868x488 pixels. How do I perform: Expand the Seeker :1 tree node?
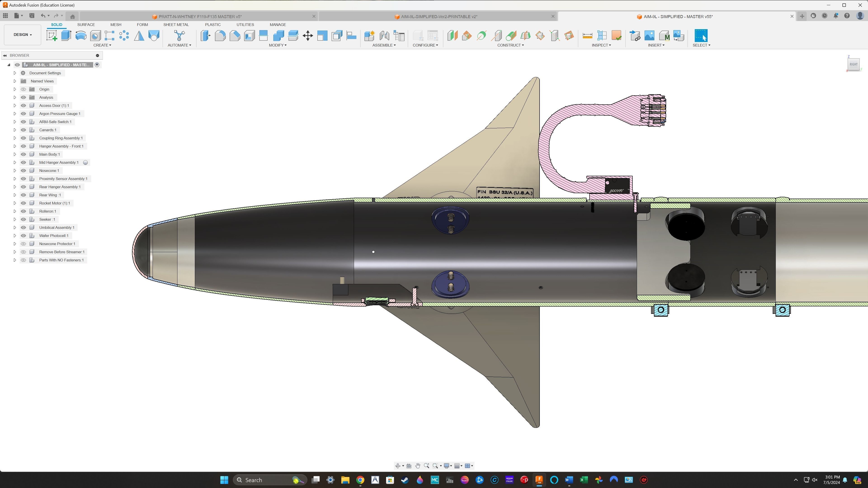point(14,220)
